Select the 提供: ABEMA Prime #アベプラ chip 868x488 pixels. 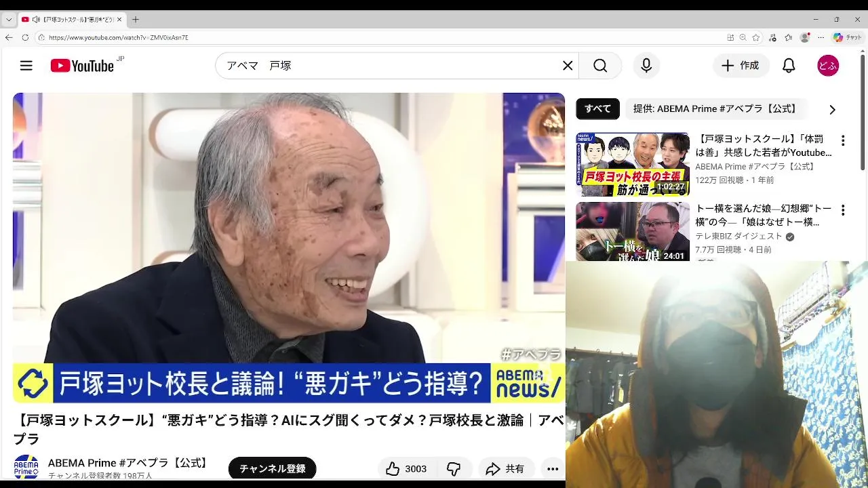pos(715,108)
